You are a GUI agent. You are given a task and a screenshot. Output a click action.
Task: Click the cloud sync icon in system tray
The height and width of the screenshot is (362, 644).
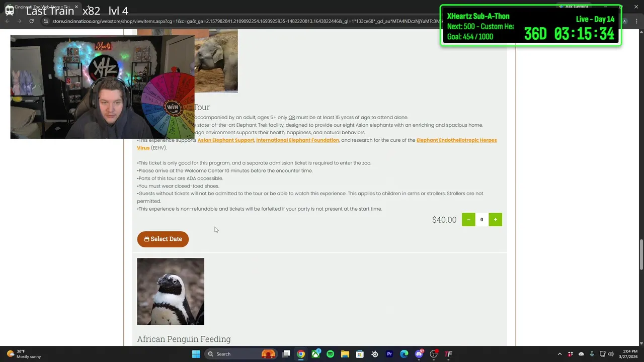(x=581, y=354)
